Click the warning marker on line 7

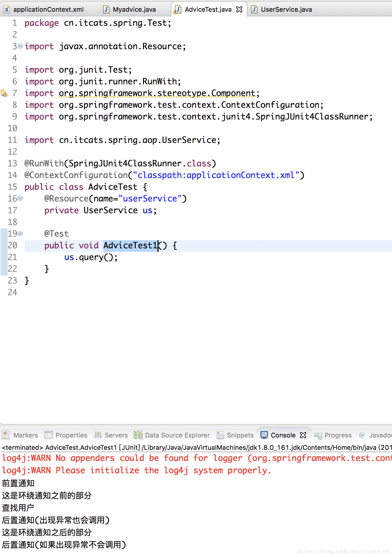point(4,93)
